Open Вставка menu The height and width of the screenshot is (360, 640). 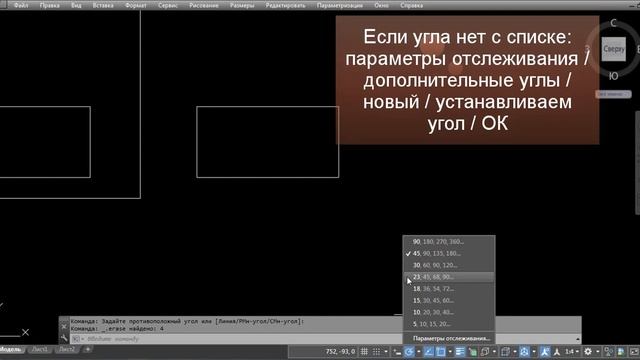(x=103, y=5)
